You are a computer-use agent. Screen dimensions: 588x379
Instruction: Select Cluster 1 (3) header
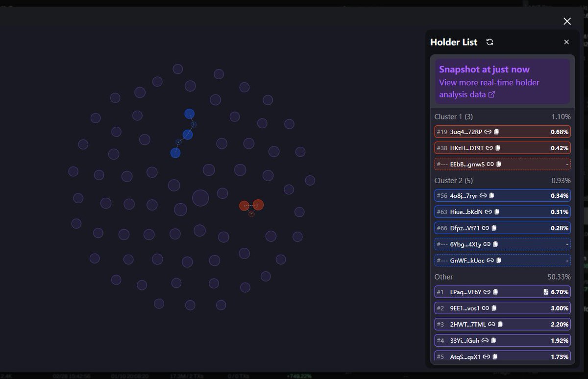[x=453, y=117]
